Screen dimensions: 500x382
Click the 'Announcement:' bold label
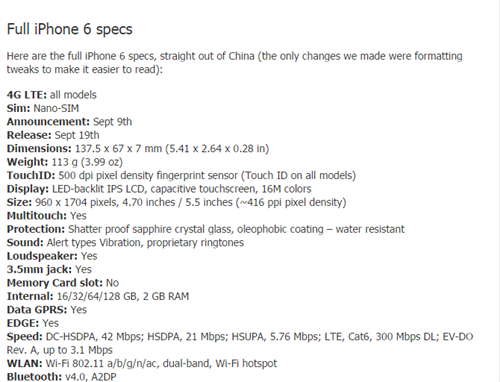(x=48, y=122)
